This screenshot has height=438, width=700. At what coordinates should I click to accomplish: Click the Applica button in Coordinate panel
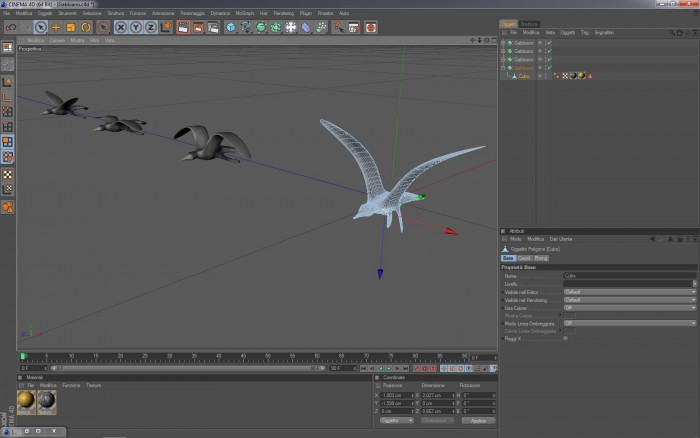tap(478, 421)
